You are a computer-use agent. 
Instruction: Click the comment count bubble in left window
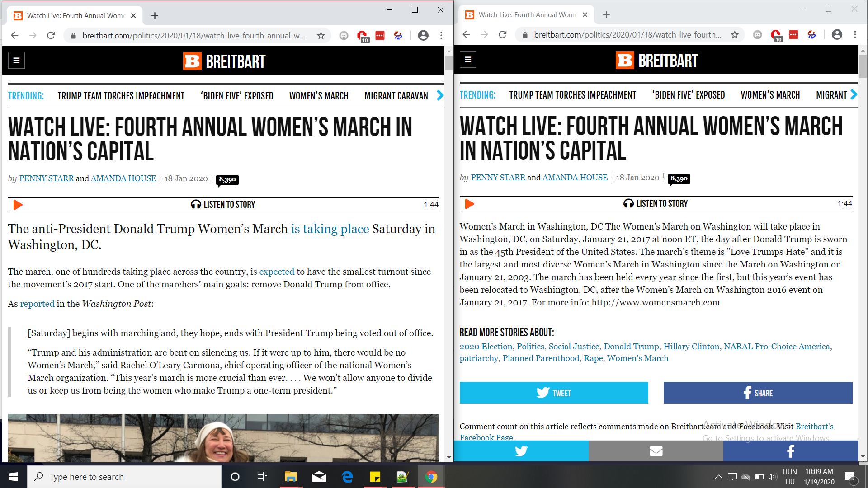[227, 179]
